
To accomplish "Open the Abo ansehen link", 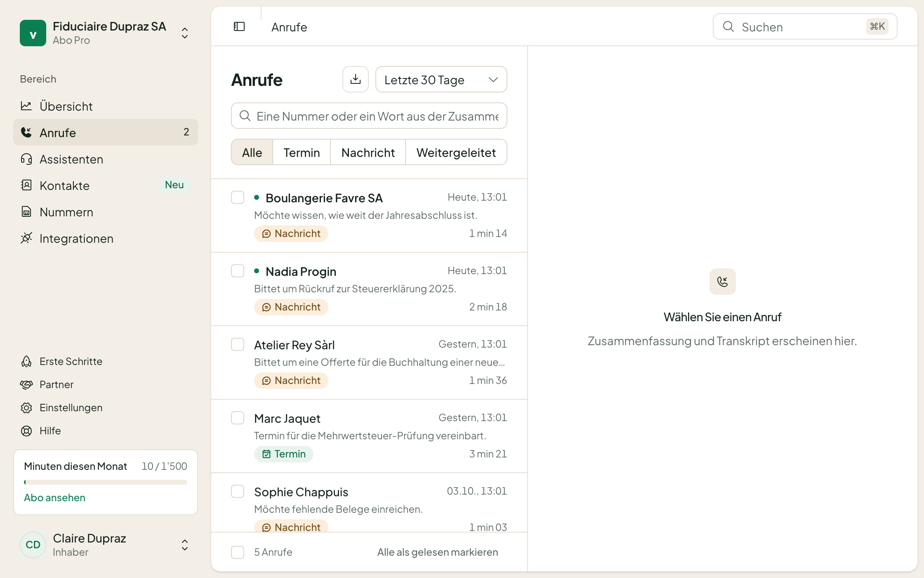I will 55,497.
